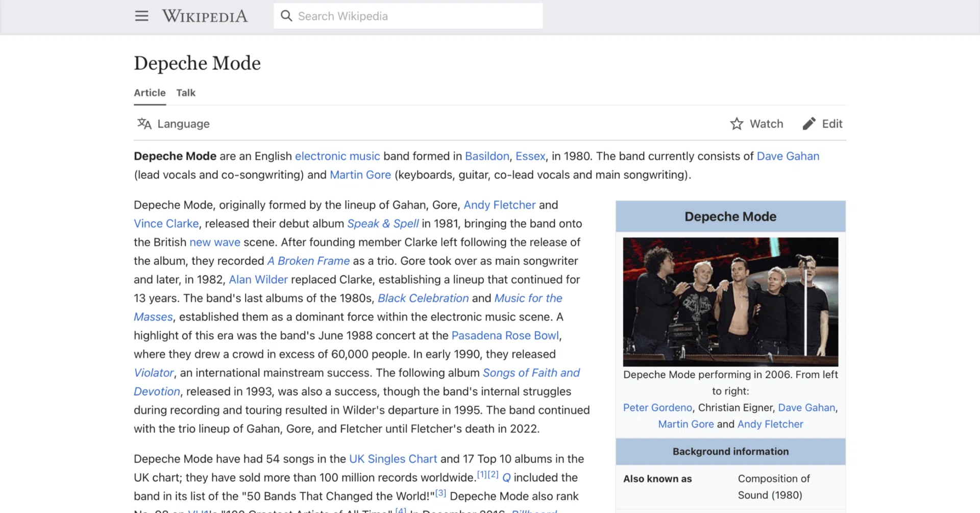Open the Speak & Spell album link
The width and height of the screenshot is (980, 513).
[383, 224]
